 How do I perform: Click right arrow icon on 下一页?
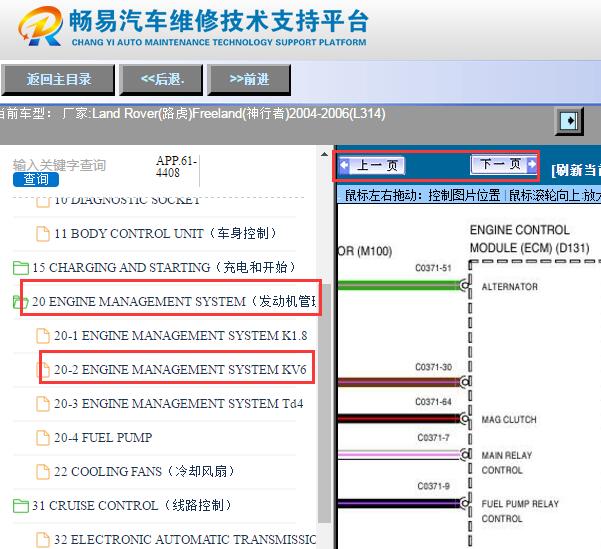pos(532,164)
